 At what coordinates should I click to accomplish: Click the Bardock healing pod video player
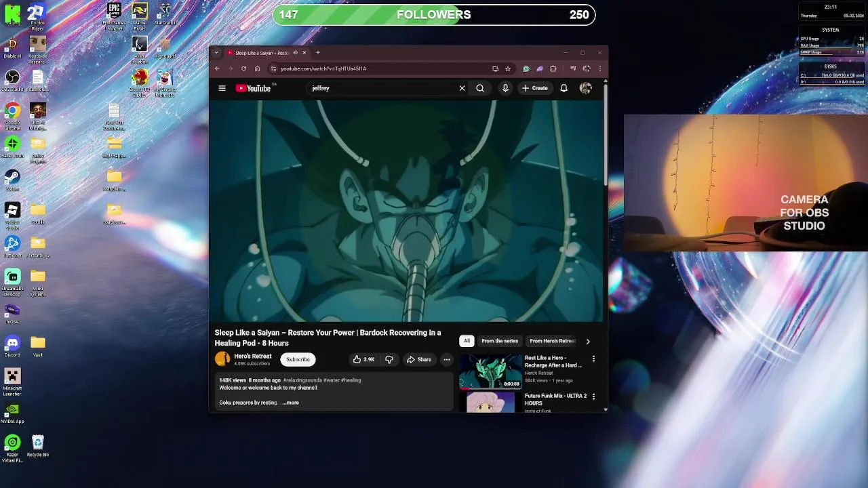pyautogui.click(x=406, y=211)
